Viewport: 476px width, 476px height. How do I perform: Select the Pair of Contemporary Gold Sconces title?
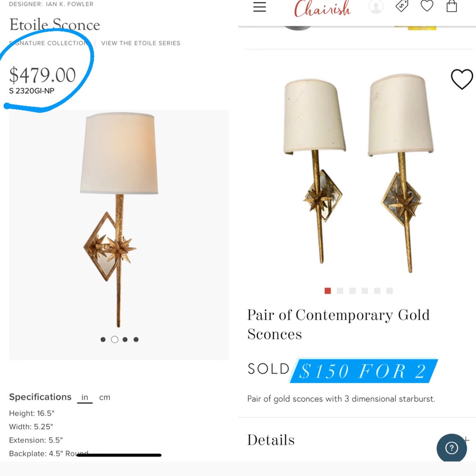pyautogui.click(x=338, y=324)
